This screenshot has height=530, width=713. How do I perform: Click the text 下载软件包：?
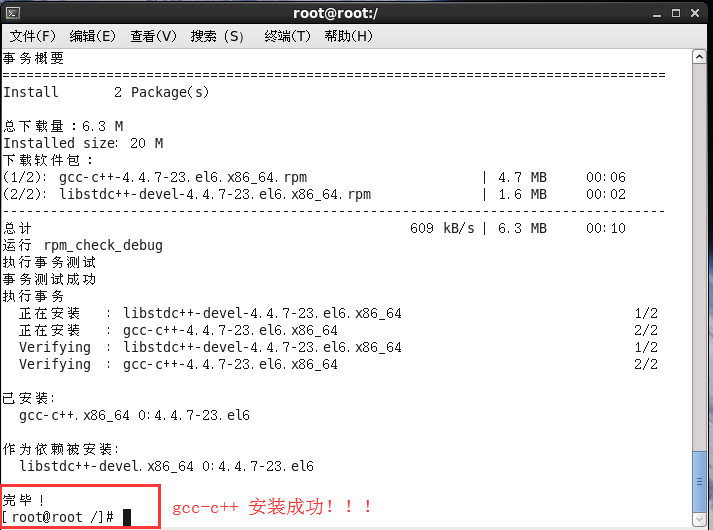(48, 160)
